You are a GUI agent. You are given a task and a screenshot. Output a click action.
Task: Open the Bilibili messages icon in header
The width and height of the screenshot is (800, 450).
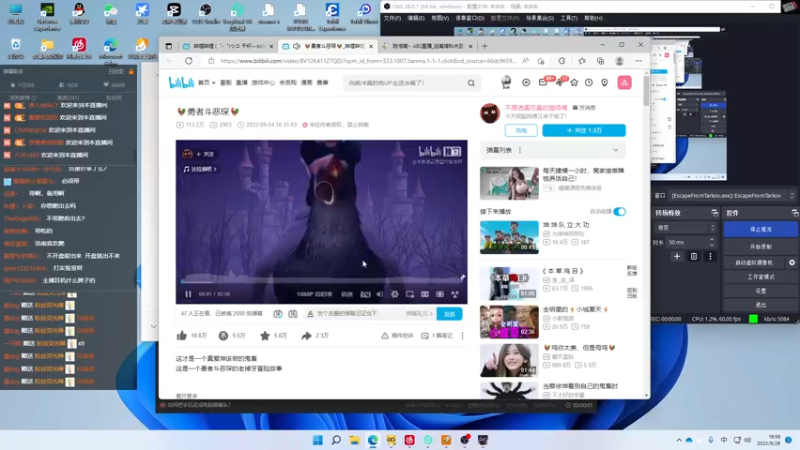543,82
